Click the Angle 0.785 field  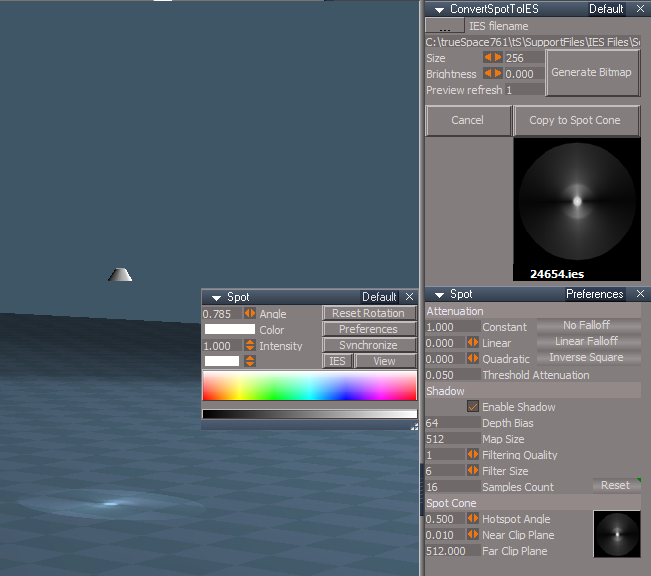coord(222,314)
